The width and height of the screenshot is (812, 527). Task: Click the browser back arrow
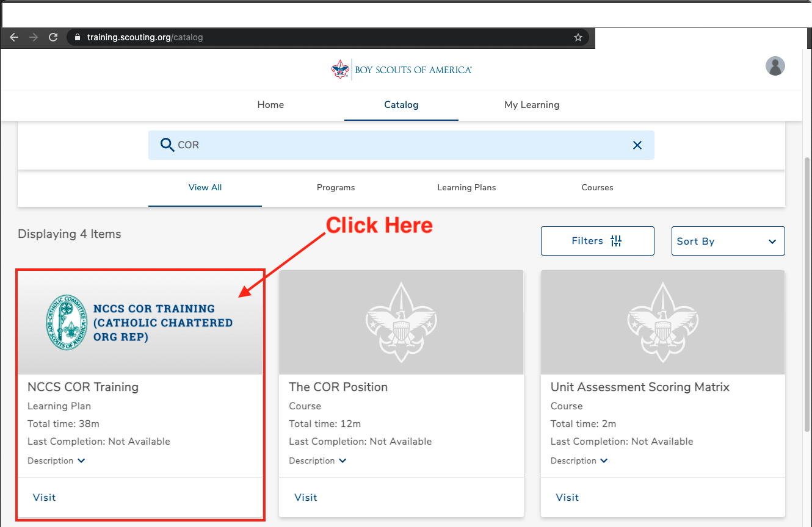click(14, 37)
